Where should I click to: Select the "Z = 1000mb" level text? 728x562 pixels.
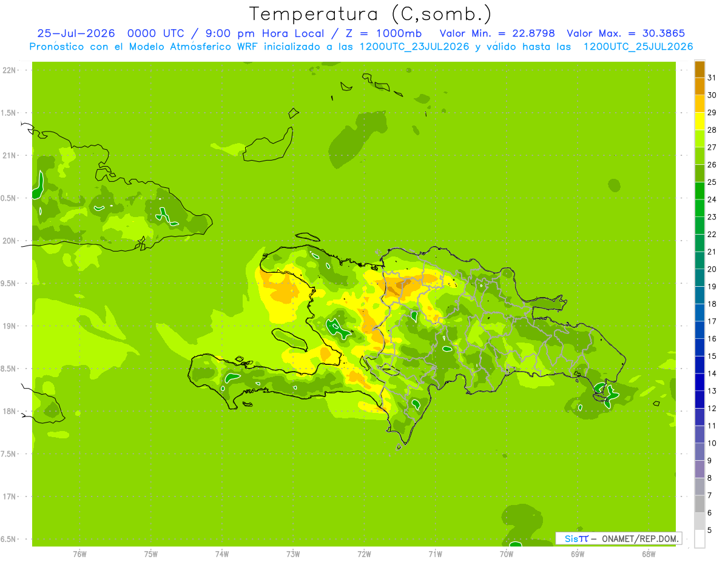pyautogui.click(x=384, y=33)
